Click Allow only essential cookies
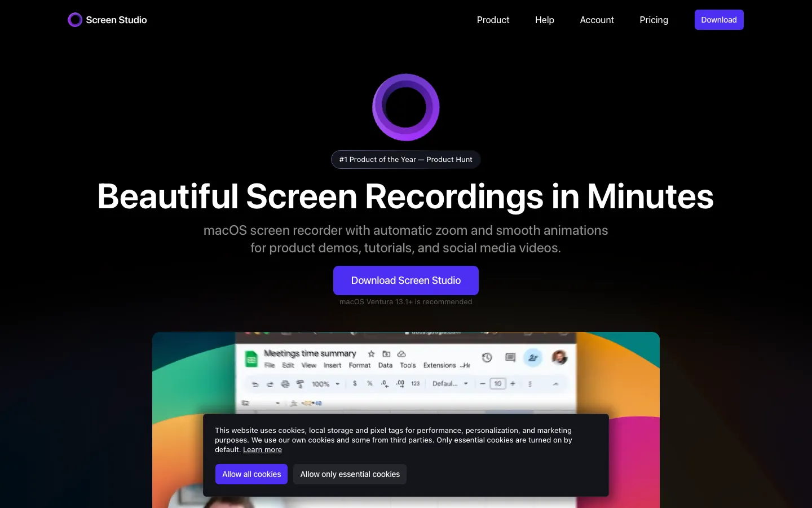Viewport: 812px width, 508px height. [x=350, y=474]
